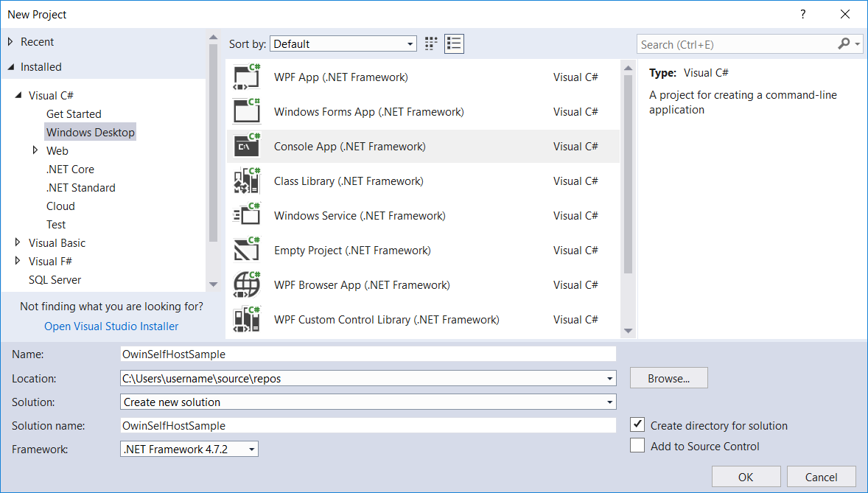Viewport: 868px width, 493px height.
Task: Select the Console App template icon
Action: (x=246, y=146)
